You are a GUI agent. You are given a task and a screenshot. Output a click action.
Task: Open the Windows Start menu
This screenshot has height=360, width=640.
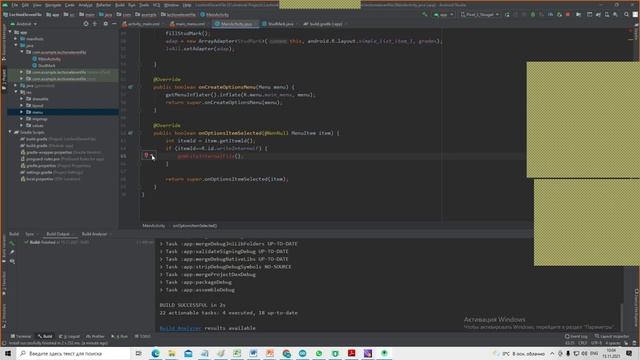pyautogui.click(x=7, y=353)
